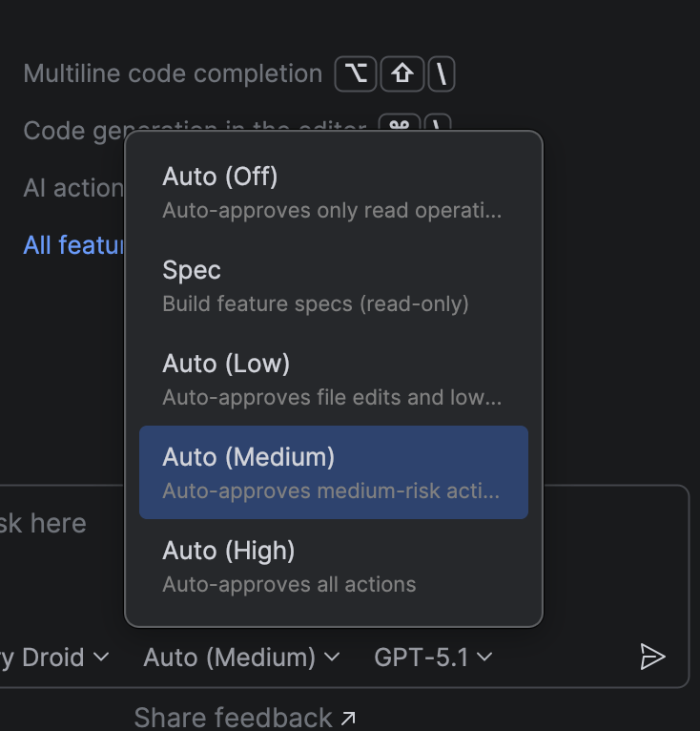
Task: Click the Command key symbol keycap
Action: coord(400,123)
